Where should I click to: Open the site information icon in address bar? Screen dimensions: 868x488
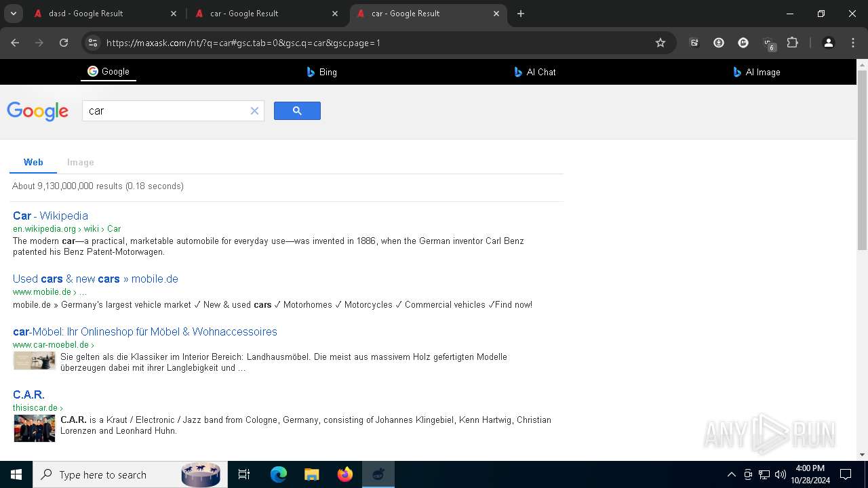coord(94,43)
